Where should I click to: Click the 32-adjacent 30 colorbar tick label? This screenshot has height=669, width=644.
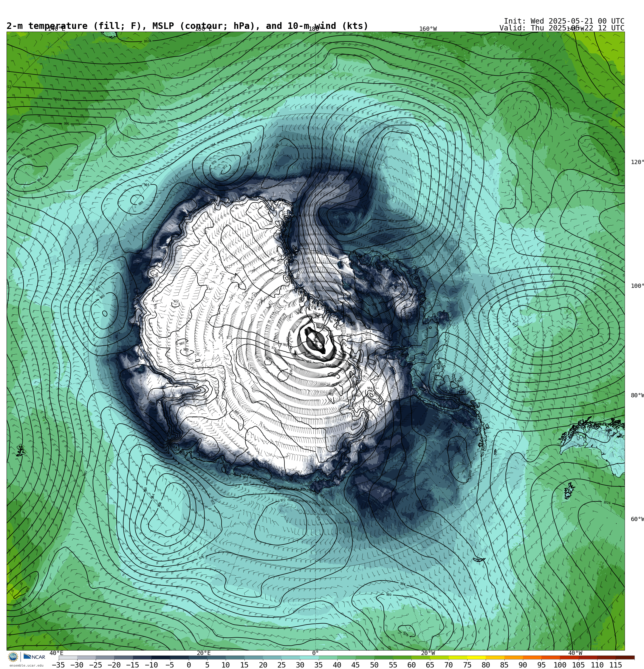click(x=300, y=665)
